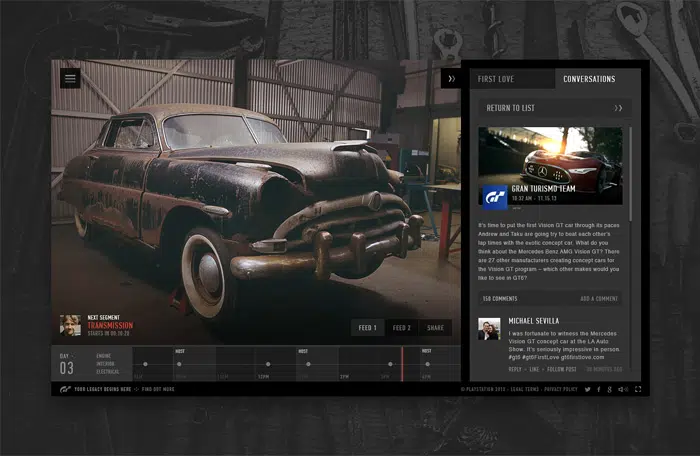Switch video to Feed 2
Screen dimensions: 700x456
click(x=401, y=328)
